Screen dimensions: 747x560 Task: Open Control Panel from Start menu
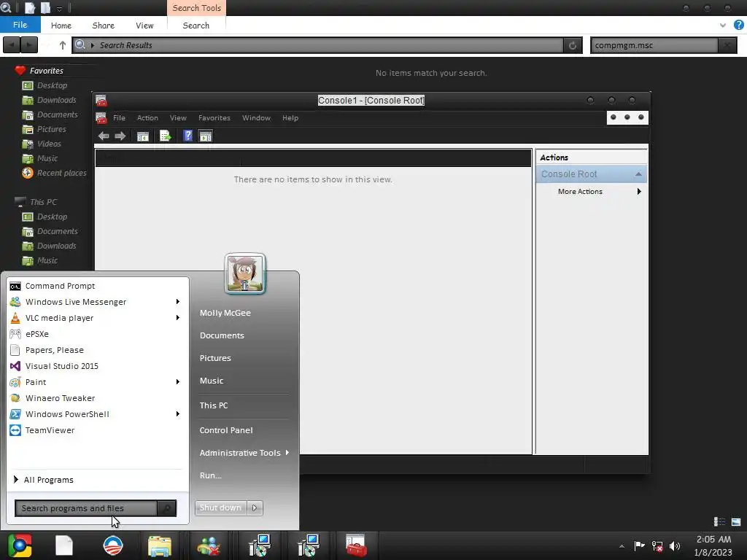click(226, 430)
